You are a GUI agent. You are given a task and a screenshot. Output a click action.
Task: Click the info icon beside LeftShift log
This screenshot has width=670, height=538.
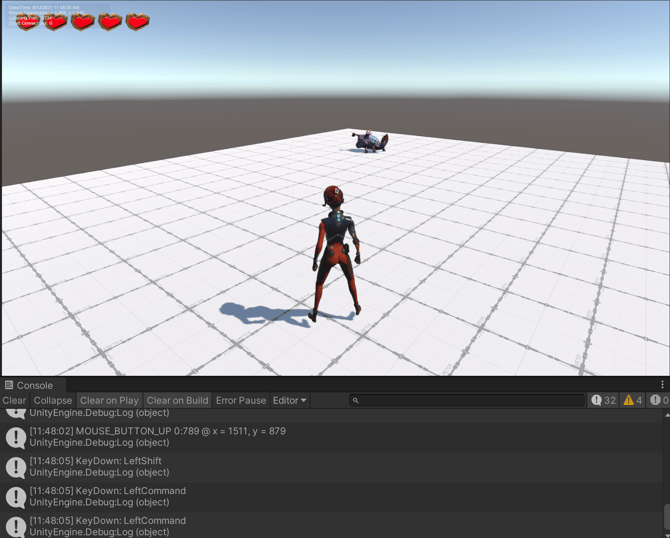[16, 467]
